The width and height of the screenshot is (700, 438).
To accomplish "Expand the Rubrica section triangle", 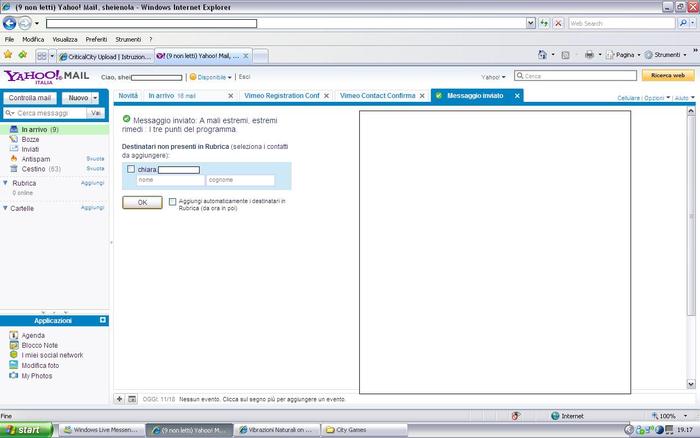I will pos(5,183).
